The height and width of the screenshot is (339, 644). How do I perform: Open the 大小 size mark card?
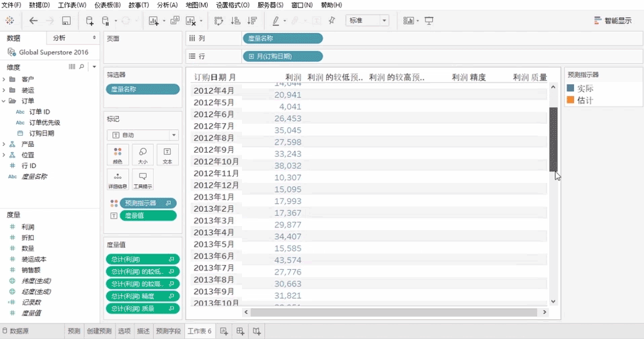click(x=143, y=155)
